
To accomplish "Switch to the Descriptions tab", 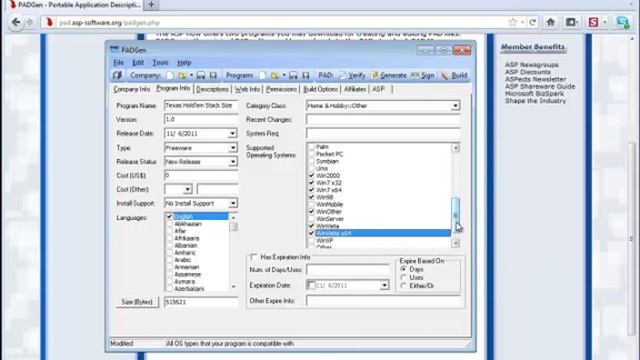I will click(212, 89).
